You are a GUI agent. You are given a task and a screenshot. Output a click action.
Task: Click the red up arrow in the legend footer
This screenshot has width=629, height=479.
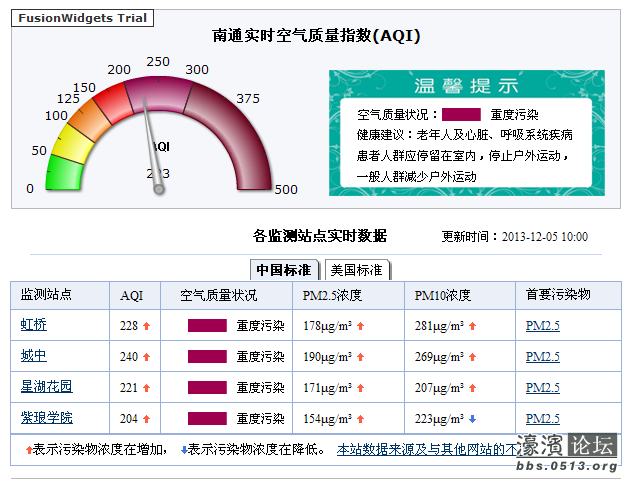[29, 451]
